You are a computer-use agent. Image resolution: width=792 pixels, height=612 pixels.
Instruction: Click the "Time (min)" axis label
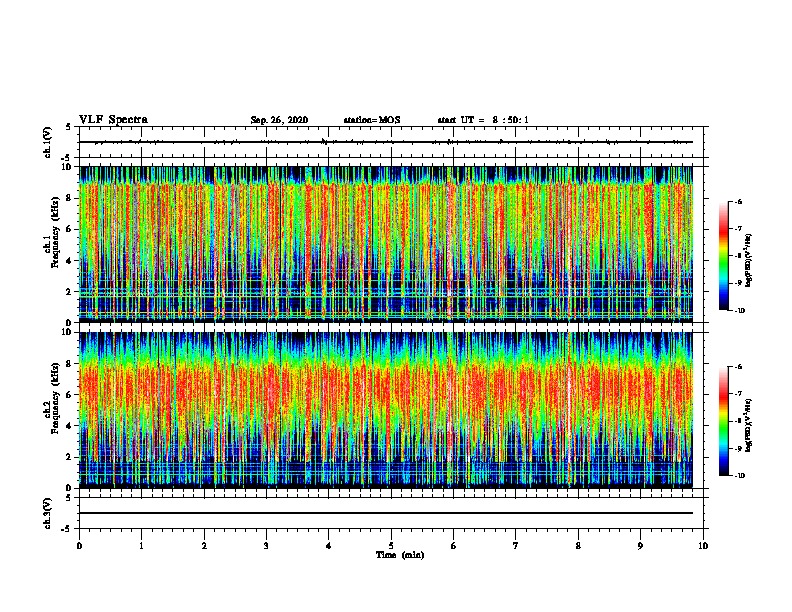click(x=400, y=555)
